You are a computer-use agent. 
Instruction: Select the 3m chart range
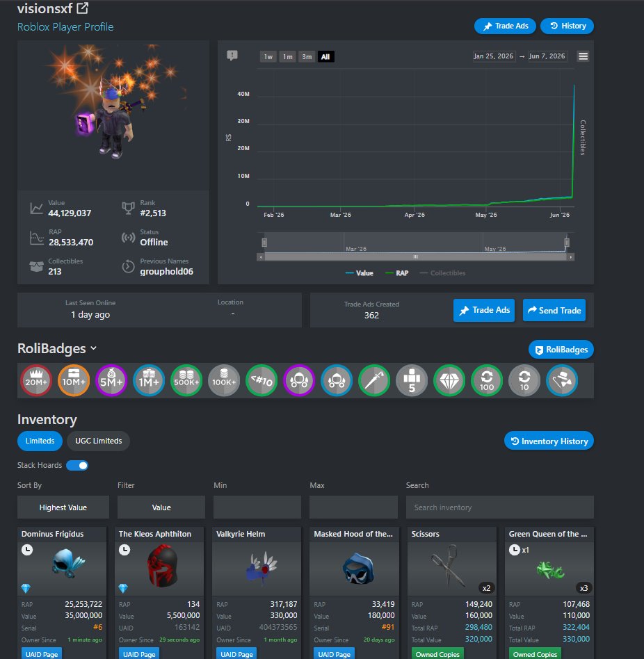click(307, 57)
